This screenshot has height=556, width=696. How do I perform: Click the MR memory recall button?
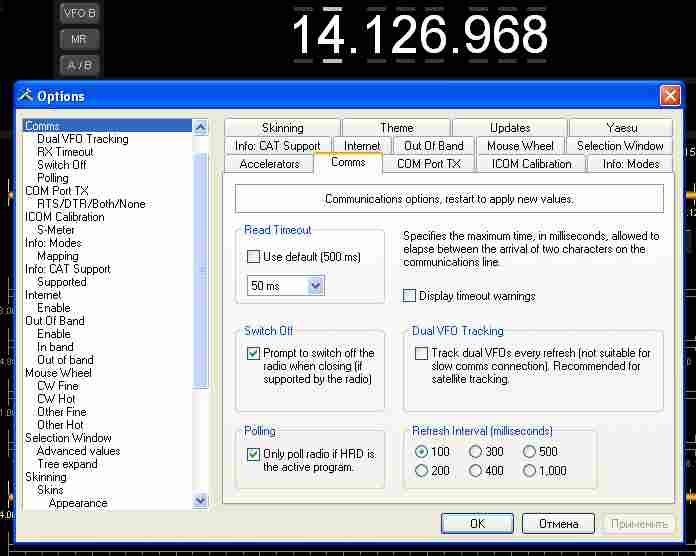click(79, 40)
